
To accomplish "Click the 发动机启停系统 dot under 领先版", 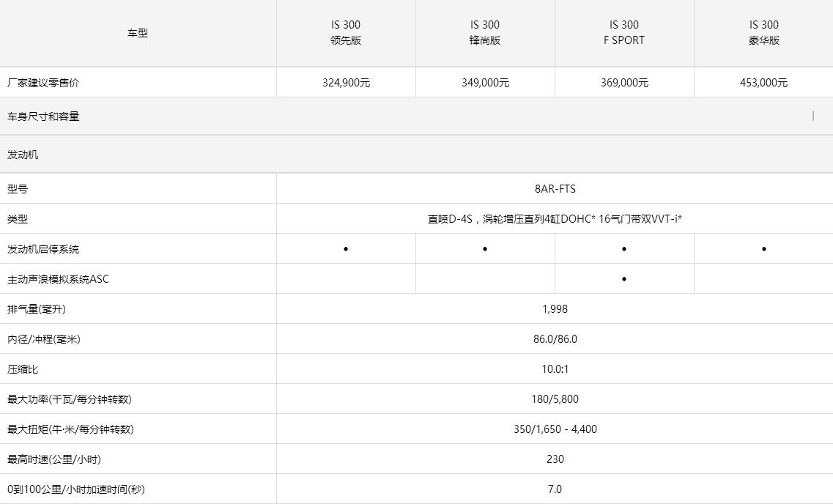I will coord(346,248).
